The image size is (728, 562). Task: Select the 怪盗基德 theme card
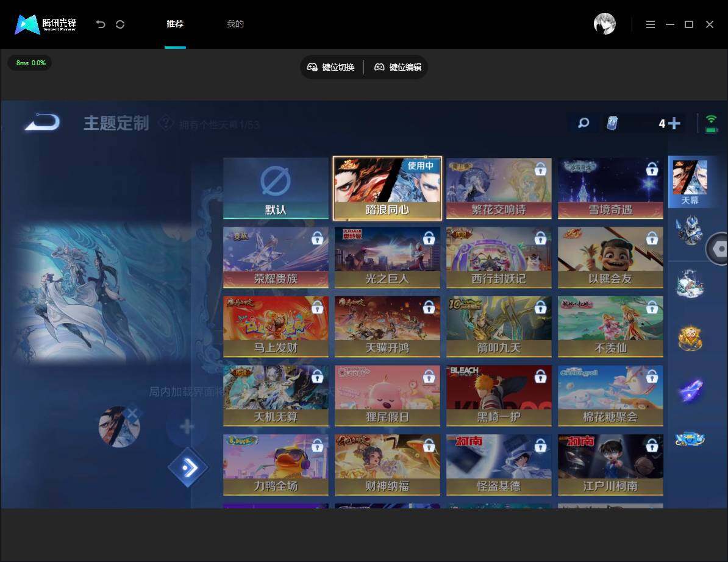tap(499, 464)
